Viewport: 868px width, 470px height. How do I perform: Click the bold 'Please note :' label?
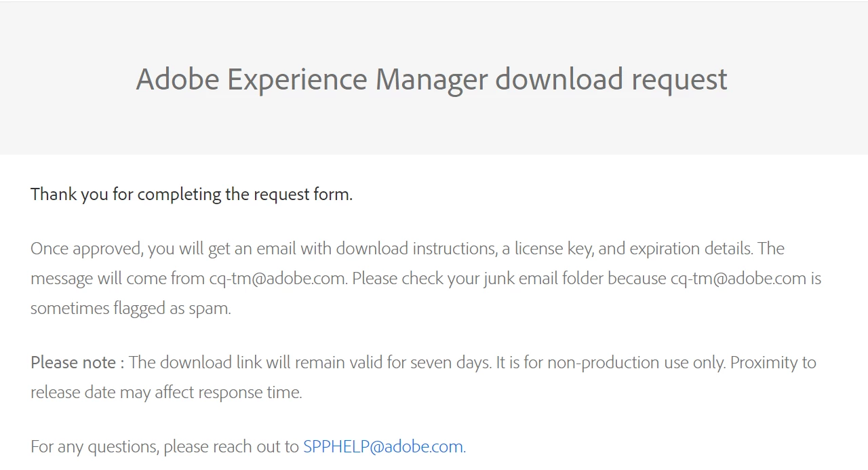(x=77, y=362)
